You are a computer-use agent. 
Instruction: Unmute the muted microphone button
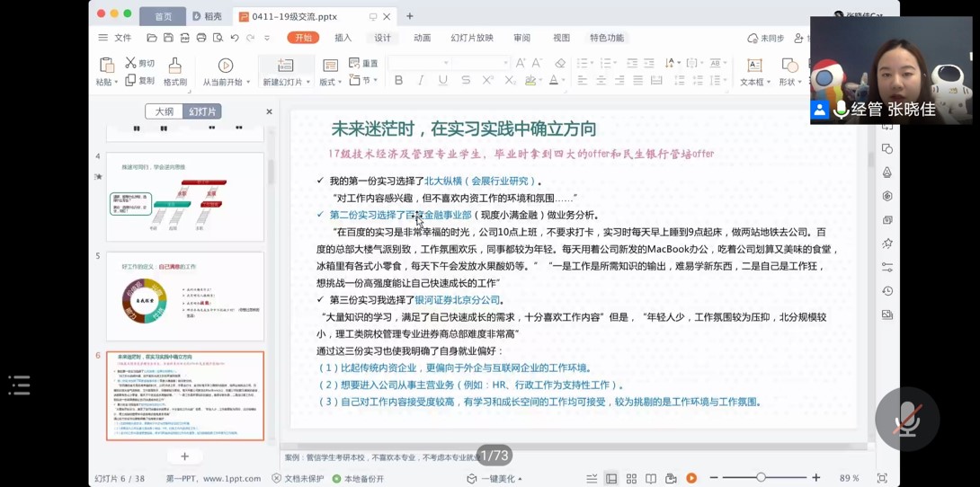click(x=906, y=419)
